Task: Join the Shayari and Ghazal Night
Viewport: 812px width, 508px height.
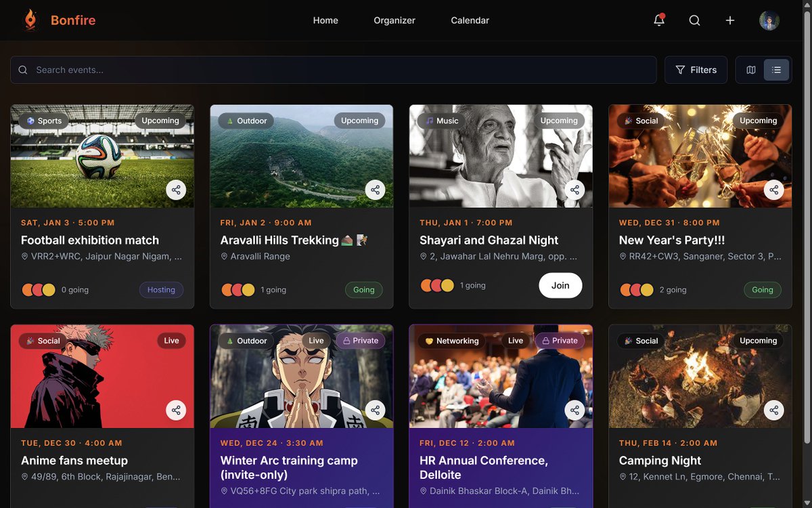Action: [560, 285]
